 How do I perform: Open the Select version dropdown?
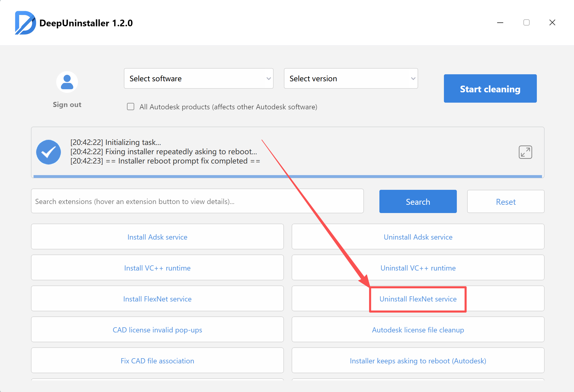tap(351, 78)
